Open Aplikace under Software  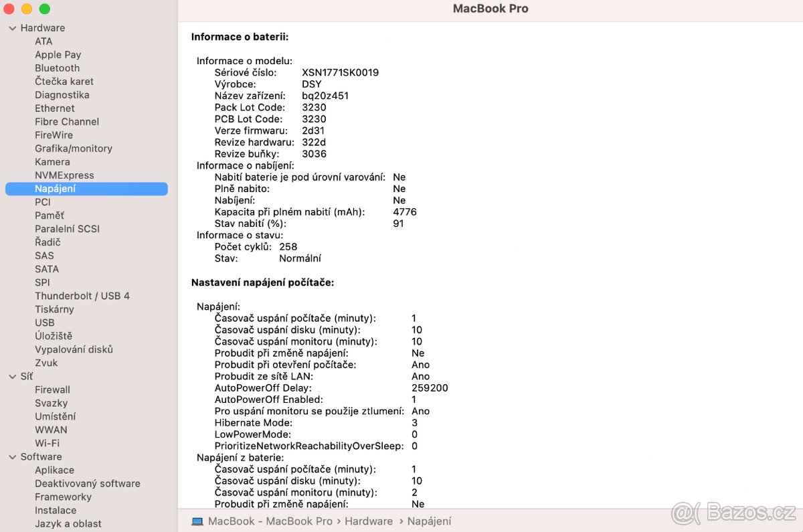(54, 470)
